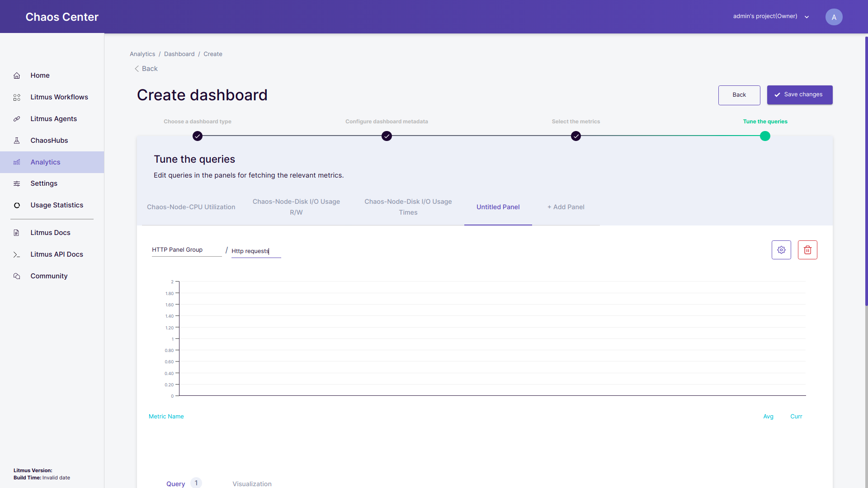Open the user avatar A menu
This screenshot has height=488, width=868.
pos(834,17)
